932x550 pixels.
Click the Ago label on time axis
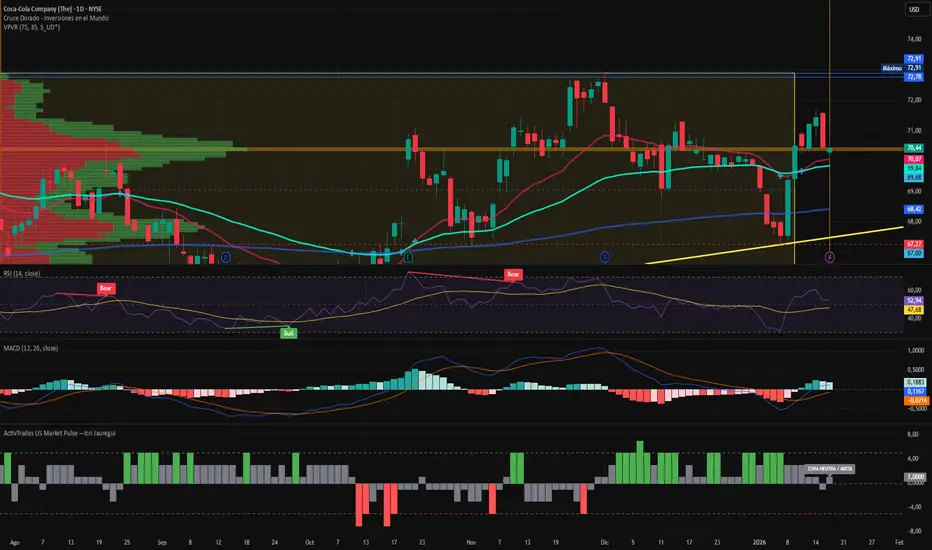(x=15, y=542)
